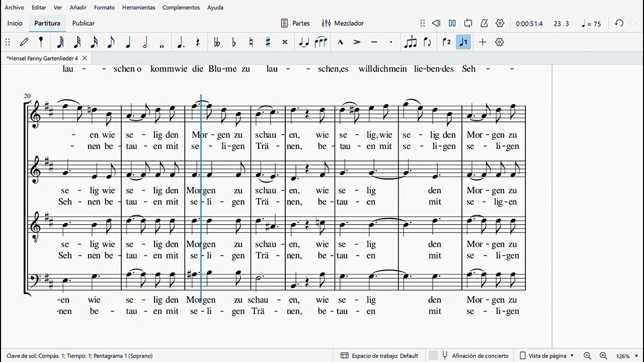This screenshot has height=362, width=644.
Task: Apply flat accidental
Action: coord(234,42)
